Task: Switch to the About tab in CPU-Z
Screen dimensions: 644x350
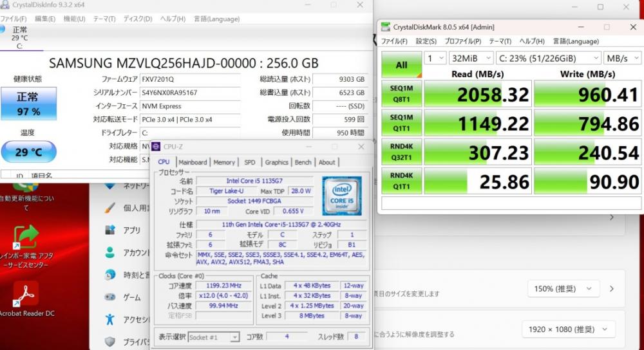Action: [327, 162]
